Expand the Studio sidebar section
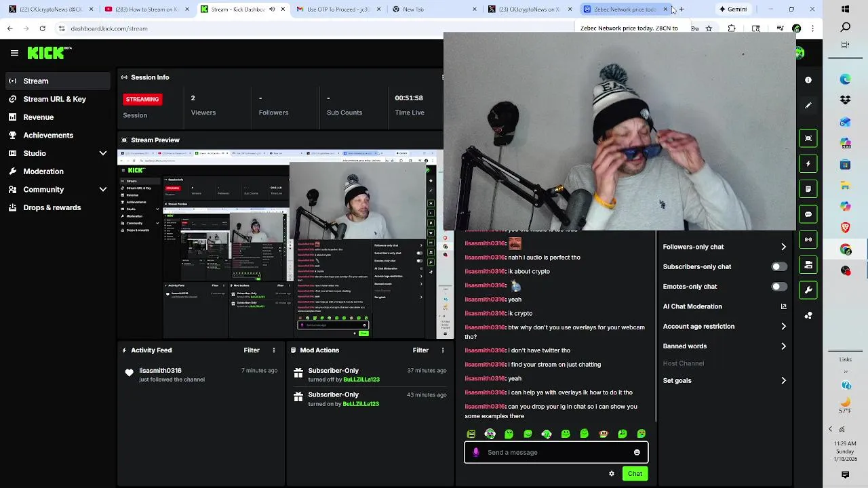The image size is (868, 488). [x=103, y=153]
